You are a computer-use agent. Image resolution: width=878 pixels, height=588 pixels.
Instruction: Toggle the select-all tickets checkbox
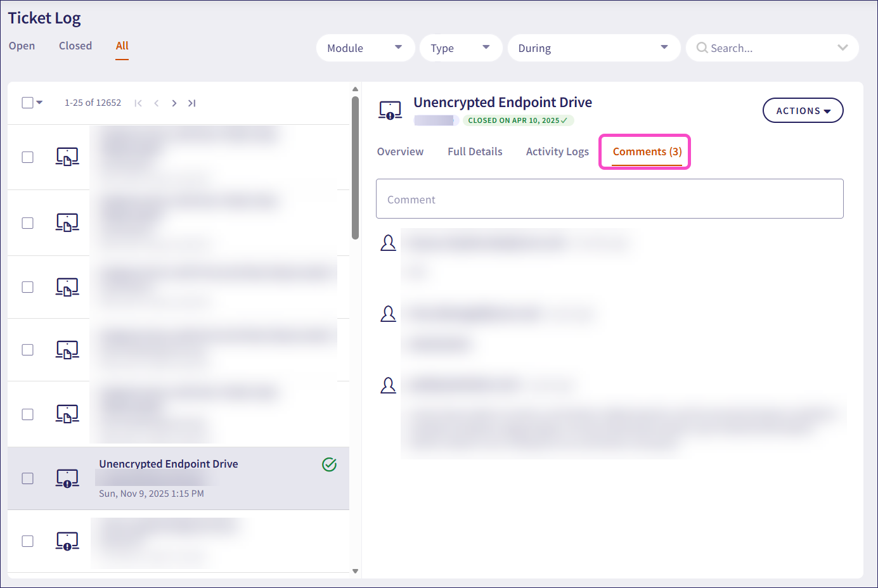click(x=27, y=103)
